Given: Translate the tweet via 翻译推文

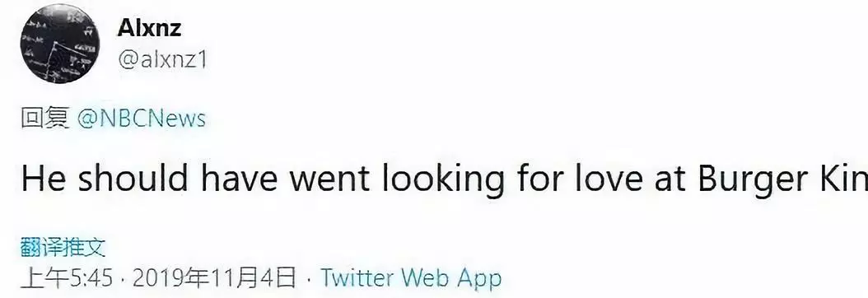Looking at the screenshot, I should [x=63, y=248].
